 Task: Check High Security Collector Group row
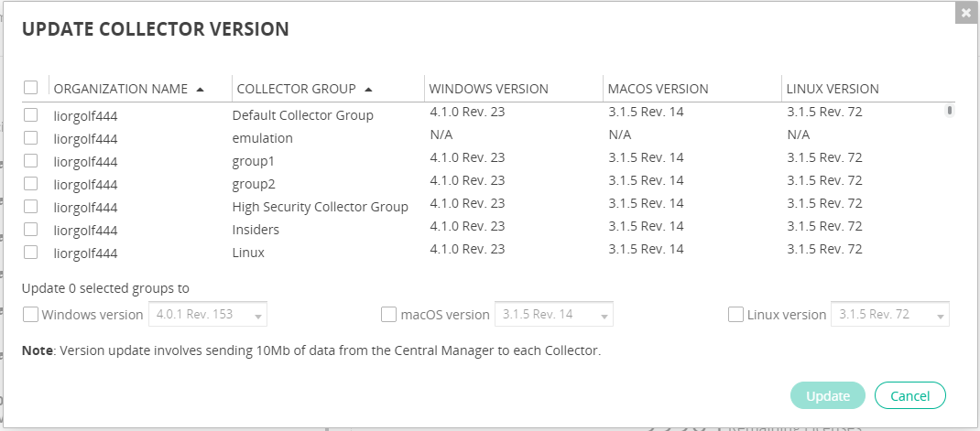30,207
